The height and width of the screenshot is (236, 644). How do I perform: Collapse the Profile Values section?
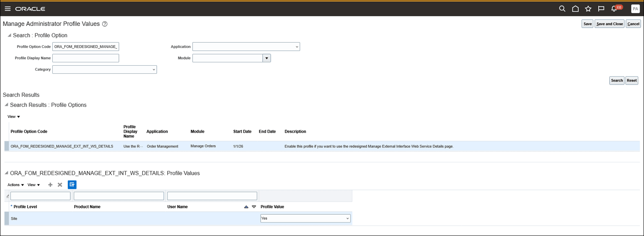pyautogui.click(x=6, y=173)
